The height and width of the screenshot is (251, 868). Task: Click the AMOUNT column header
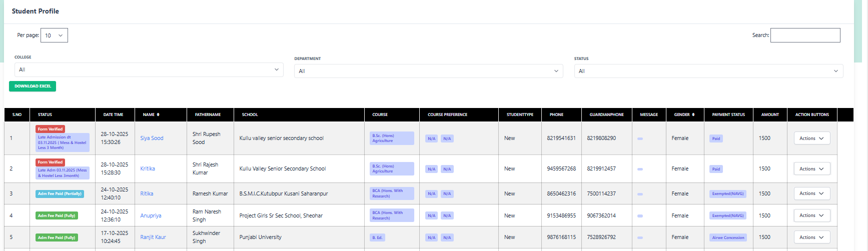tap(770, 114)
